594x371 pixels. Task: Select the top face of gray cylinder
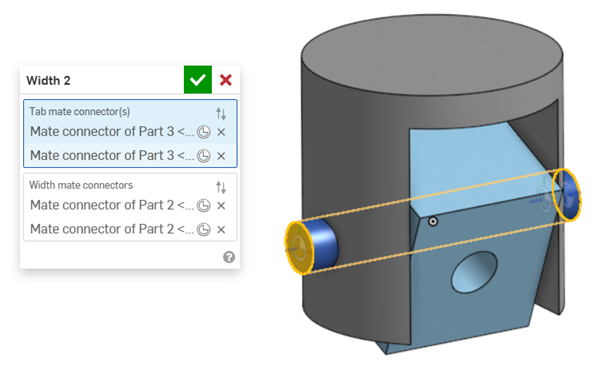[x=432, y=55]
